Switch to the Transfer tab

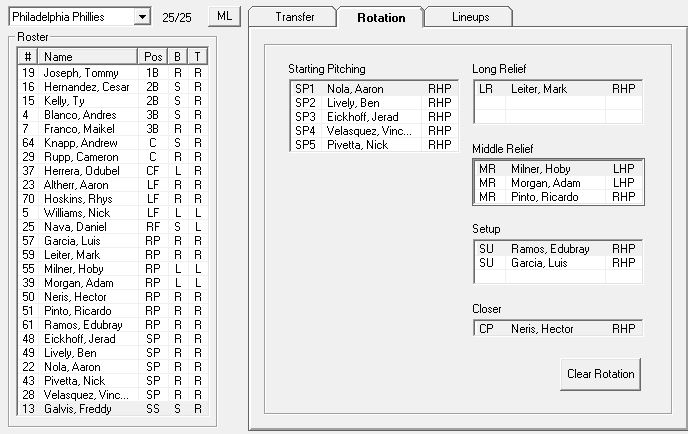pyautogui.click(x=294, y=17)
